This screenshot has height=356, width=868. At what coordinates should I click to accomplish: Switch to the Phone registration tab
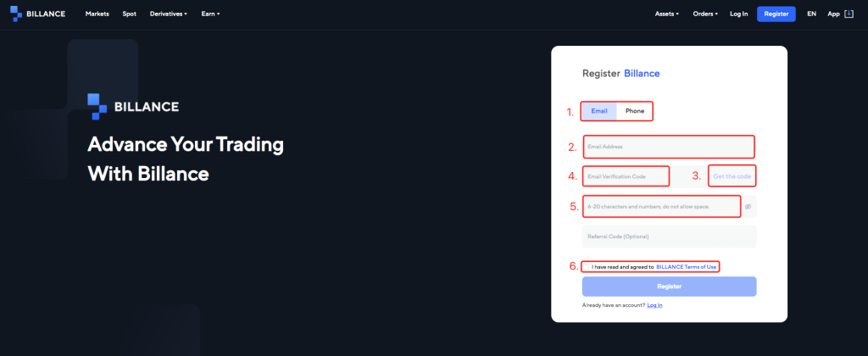(x=635, y=111)
